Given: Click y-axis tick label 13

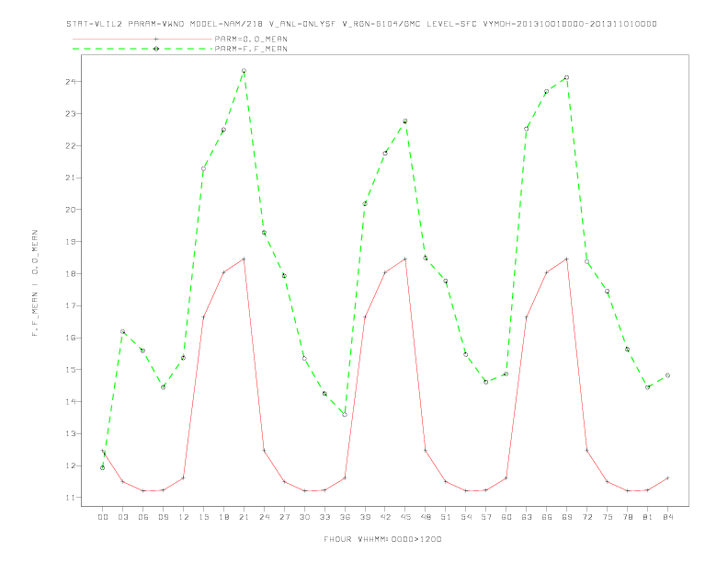Looking at the screenshot, I should (x=71, y=434).
